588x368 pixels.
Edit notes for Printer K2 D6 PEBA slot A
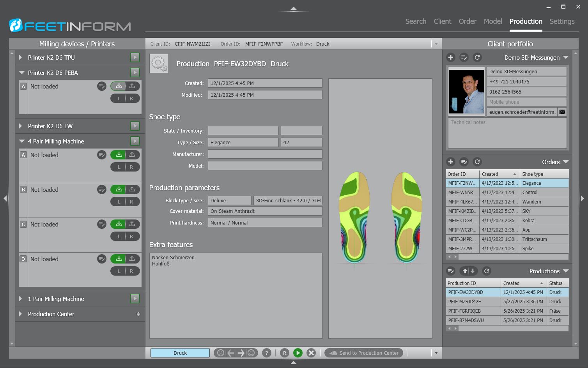point(102,86)
